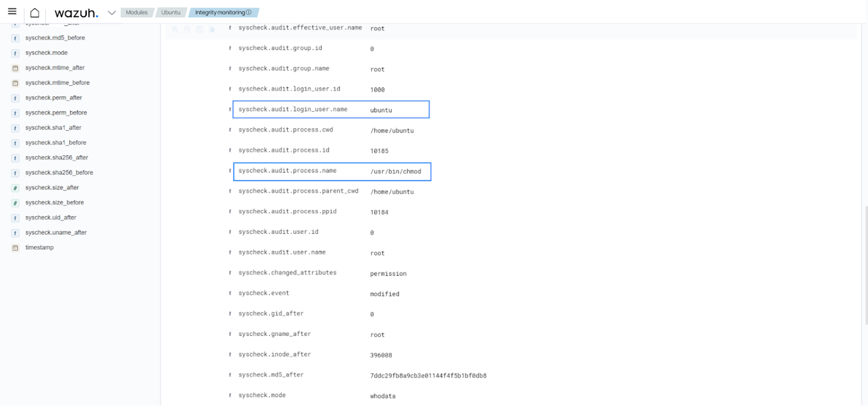This screenshot has height=406, width=868.
Task: Click the Modules breadcrumb
Action: click(137, 12)
